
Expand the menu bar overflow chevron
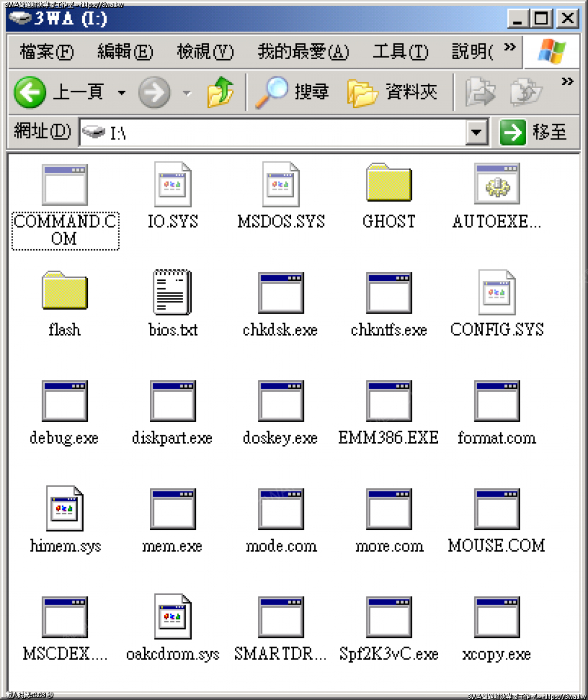pyautogui.click(x=510, y=48)
